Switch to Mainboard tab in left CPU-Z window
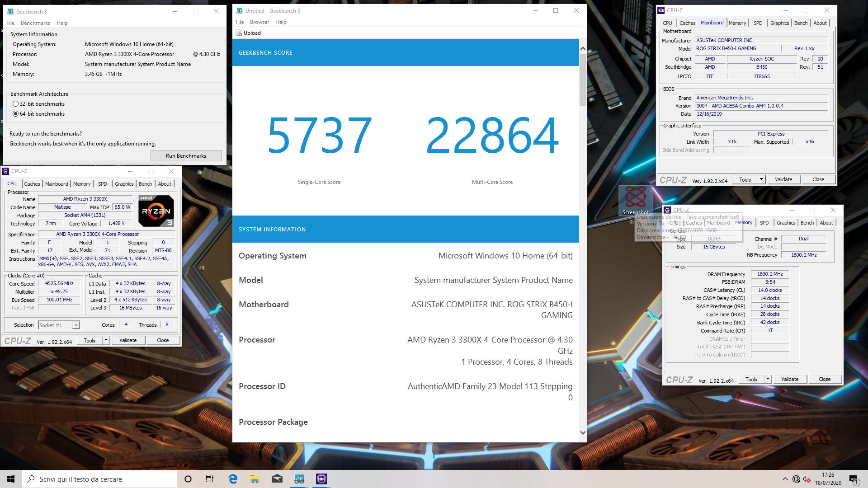Screen dimensions: 868x488 pos(57,184)
